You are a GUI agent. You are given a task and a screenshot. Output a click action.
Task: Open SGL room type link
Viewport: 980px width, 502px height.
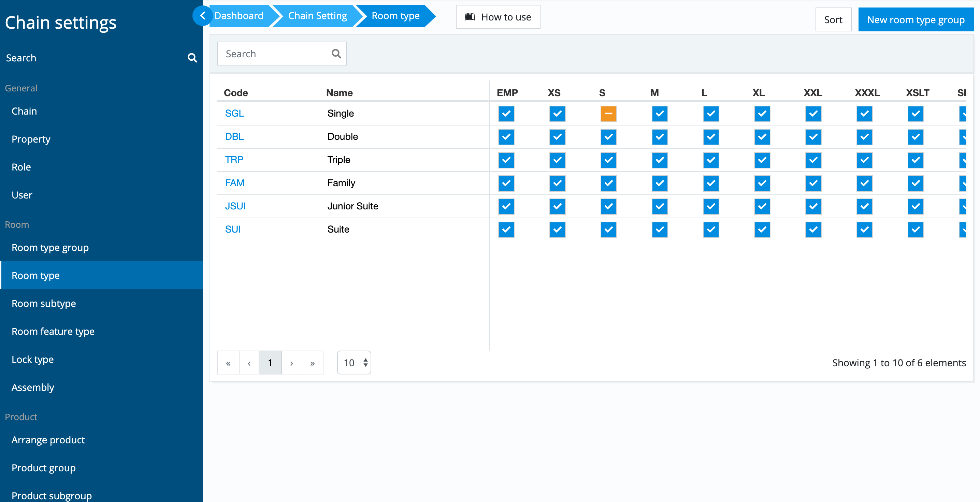pyautogui.click(x=234, y=114)
